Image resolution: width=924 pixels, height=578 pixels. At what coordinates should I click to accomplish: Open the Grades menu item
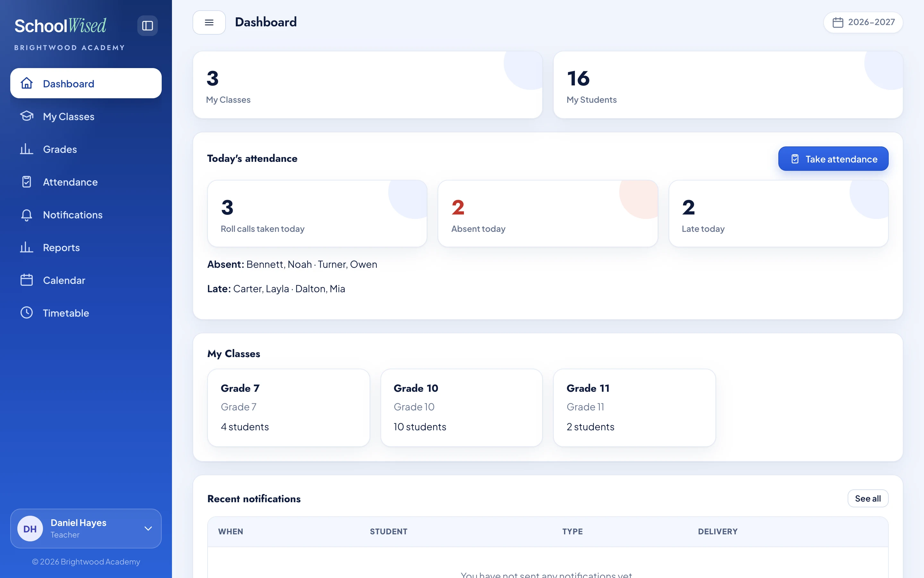pos(86,149)
